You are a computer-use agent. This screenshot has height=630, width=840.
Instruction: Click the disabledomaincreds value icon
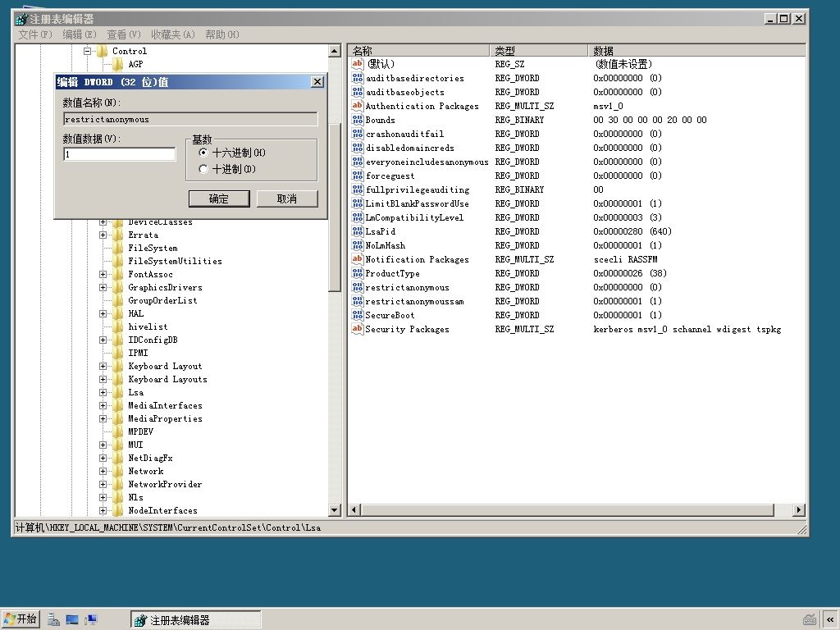click(358, 148)
